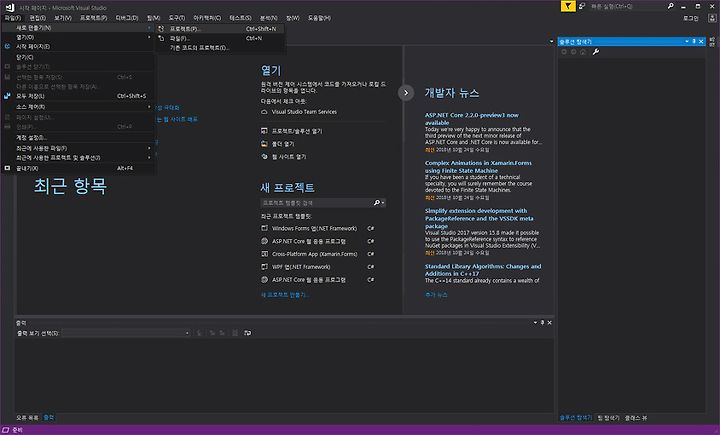The width and height of the screenshot is (720, 435).
Task: Click the 추가 뉴스 more news link
Action: pos(436,294)
